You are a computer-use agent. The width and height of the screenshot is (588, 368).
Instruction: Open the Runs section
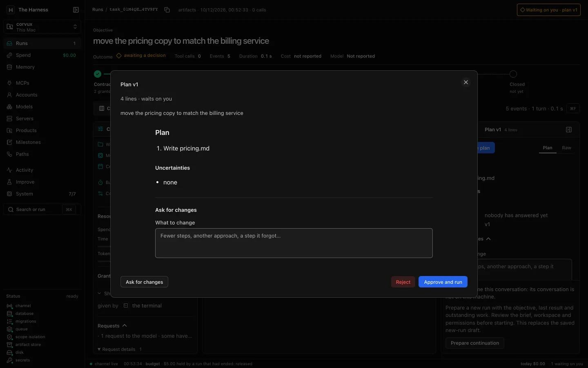(x=42, y=43)
